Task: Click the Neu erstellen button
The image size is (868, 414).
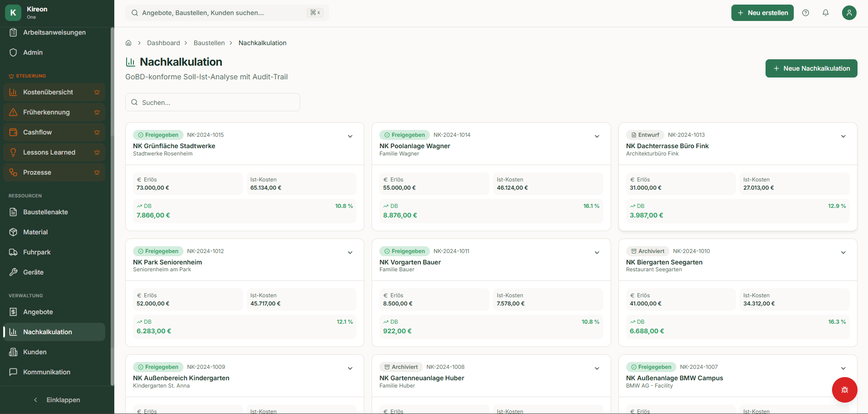Action: [762, 13]
